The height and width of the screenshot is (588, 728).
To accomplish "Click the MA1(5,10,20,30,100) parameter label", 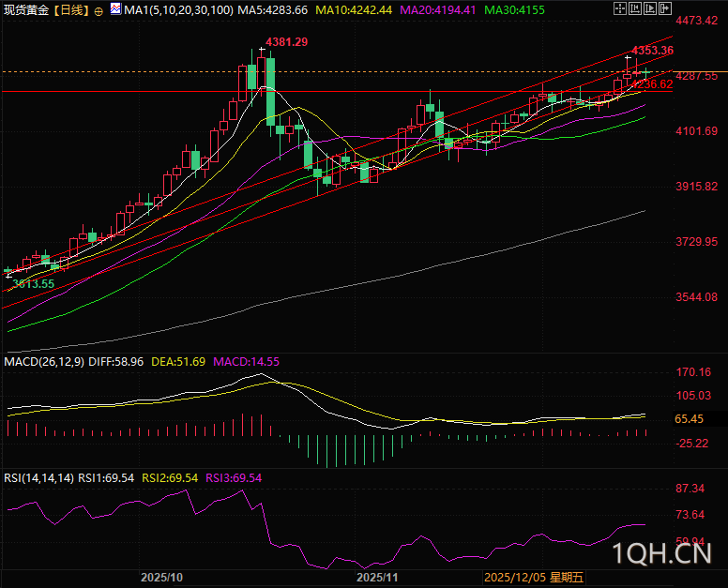I will pyautogui.click(x=179, y=9).
